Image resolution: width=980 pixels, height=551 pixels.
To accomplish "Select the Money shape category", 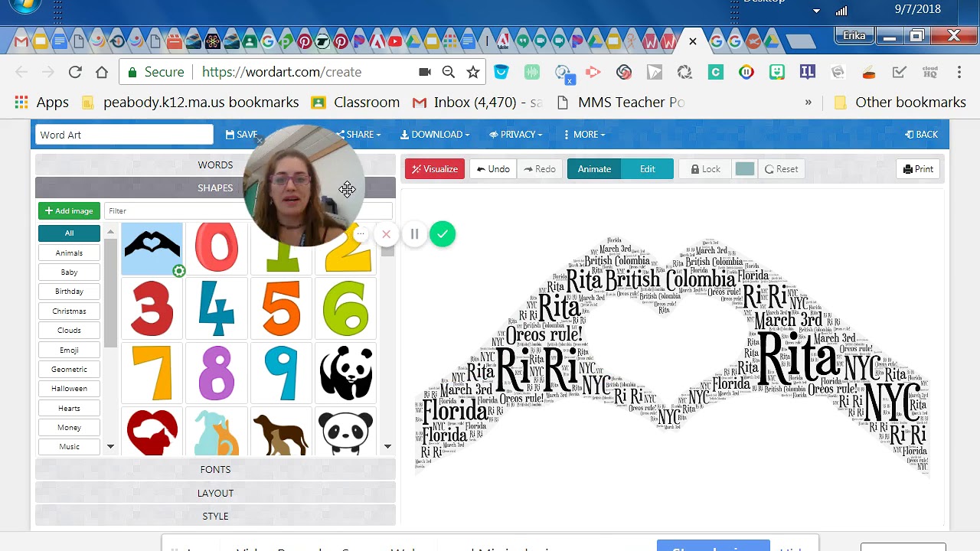I will 69,427.
